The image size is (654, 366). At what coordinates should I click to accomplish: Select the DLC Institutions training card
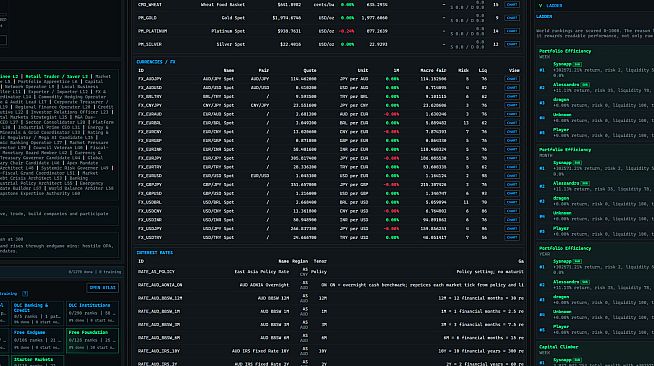point(93,313)
